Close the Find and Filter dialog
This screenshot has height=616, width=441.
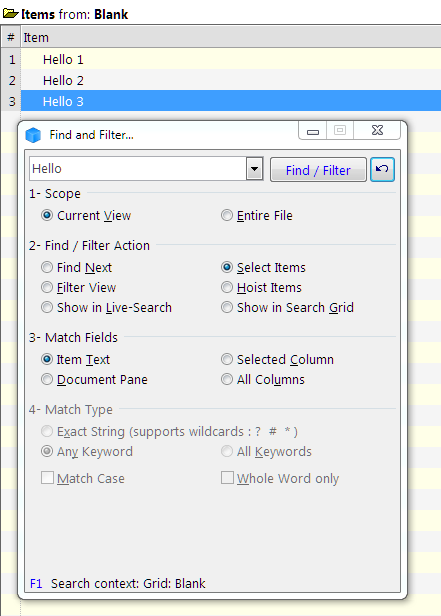pyautogui.click(x=377, y=130)
